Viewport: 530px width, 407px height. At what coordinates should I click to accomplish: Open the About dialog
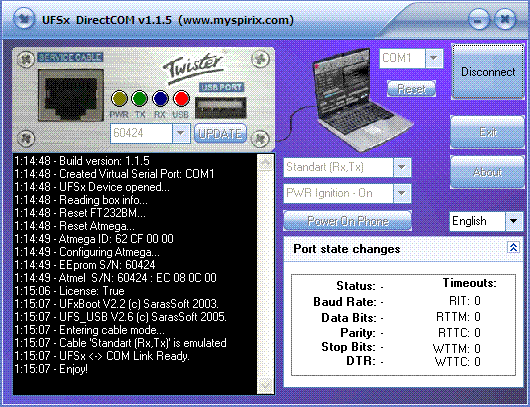pyautogui.click(x=487, y=172)
